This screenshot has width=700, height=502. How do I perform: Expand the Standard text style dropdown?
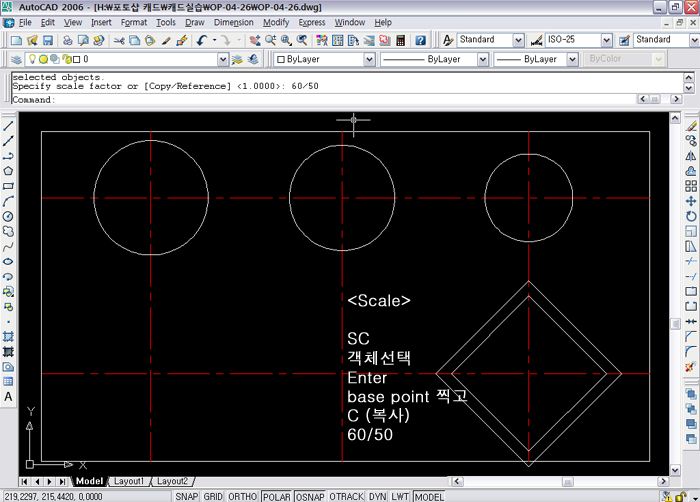tap(518, 40)
